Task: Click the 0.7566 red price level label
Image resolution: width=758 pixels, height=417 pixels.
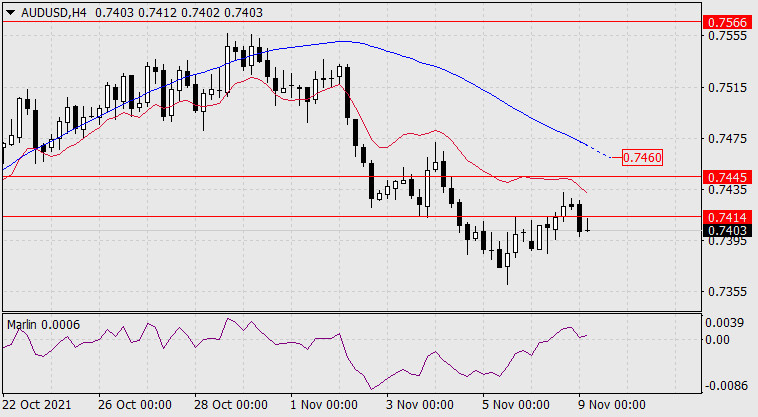Action: [x=727, y=22]
